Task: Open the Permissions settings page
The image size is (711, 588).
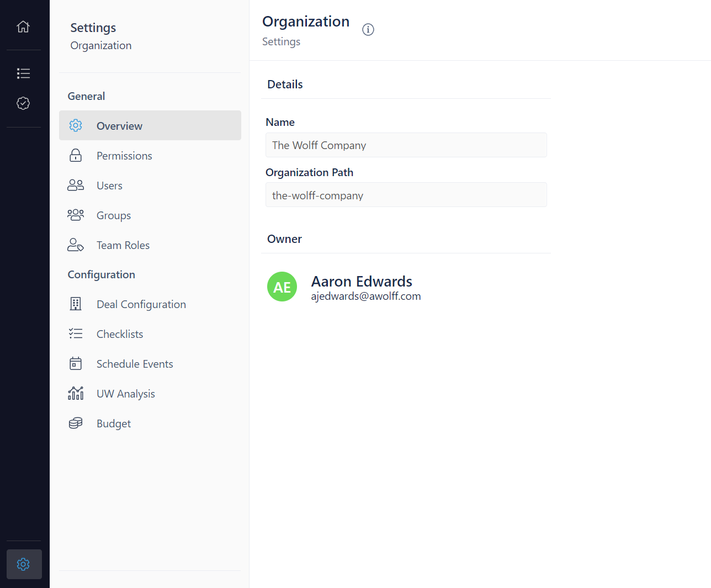Action: point(124,155)
